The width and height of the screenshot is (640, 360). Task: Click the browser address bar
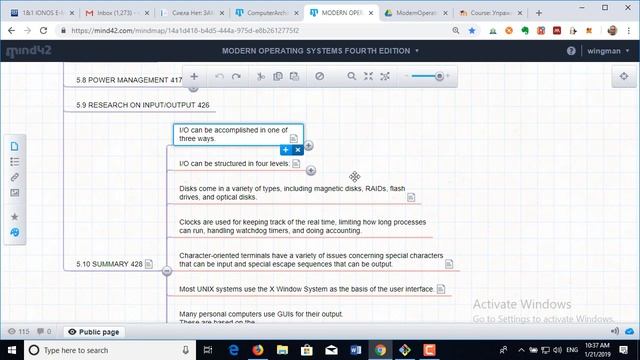coord(257,31)
